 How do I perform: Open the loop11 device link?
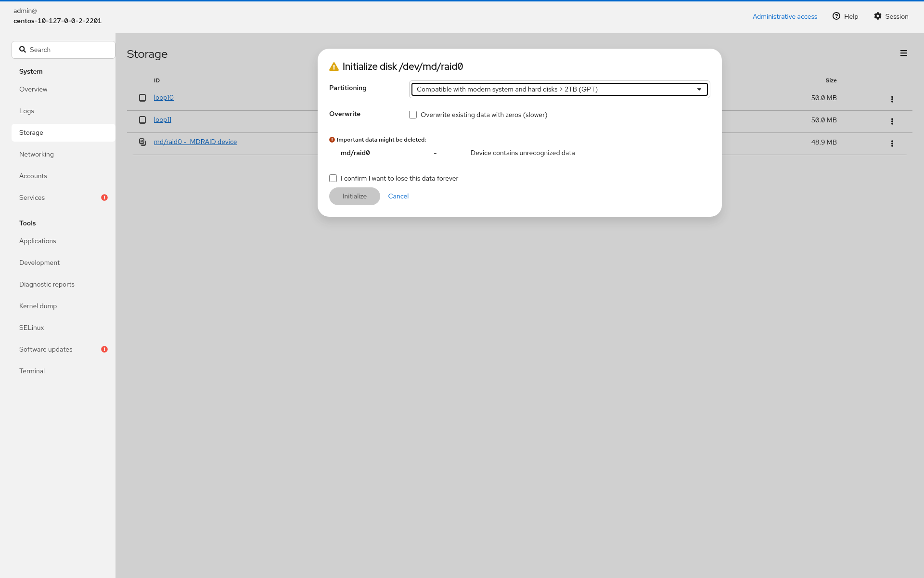tap(163, 119)
